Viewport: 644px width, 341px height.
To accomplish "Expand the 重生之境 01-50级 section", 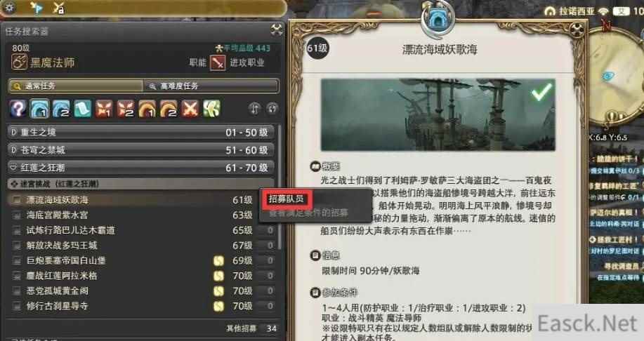I will [140, 132].
